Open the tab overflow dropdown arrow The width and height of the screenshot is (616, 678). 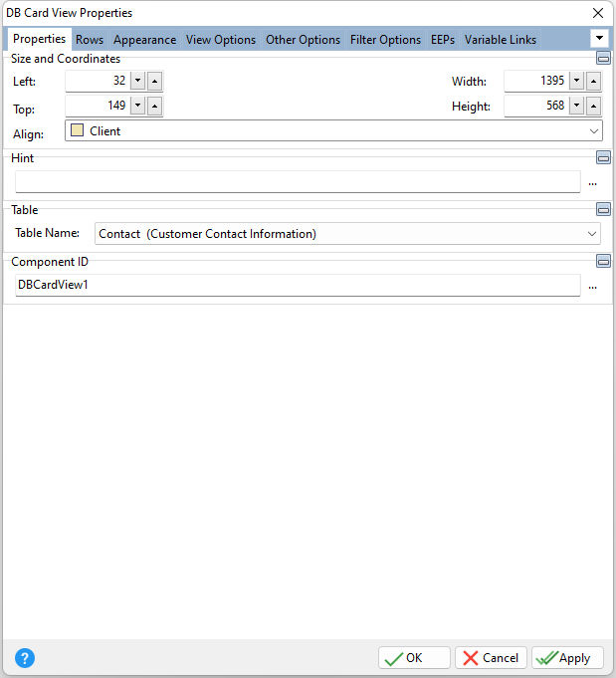click(x=599, y=38)
